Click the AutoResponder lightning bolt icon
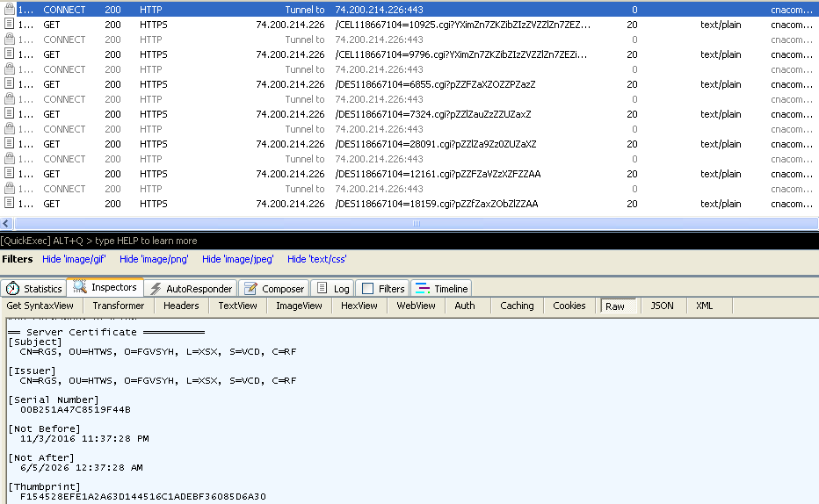The image size is (819, 504). pyautogui.click(x=156, y=289)
